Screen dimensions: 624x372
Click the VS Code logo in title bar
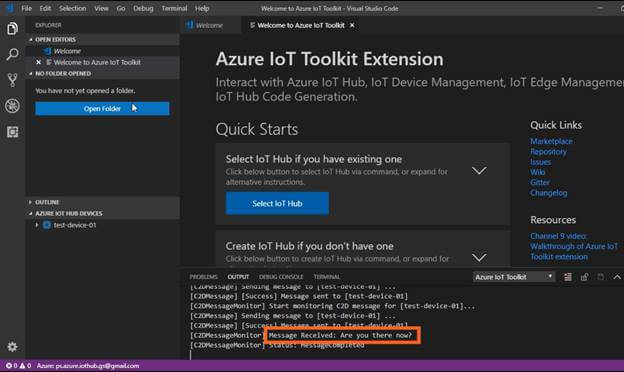coord(10,8)
